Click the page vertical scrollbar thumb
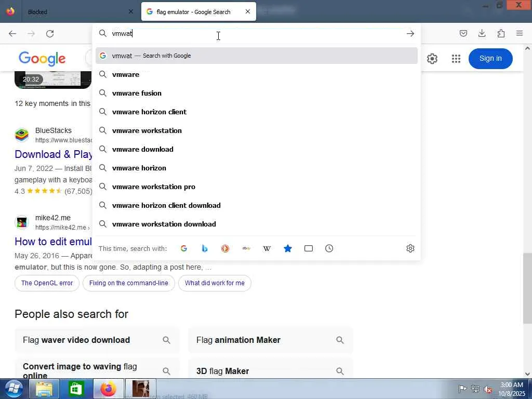This screenshot has width=532, height=399. click(527, 288)
